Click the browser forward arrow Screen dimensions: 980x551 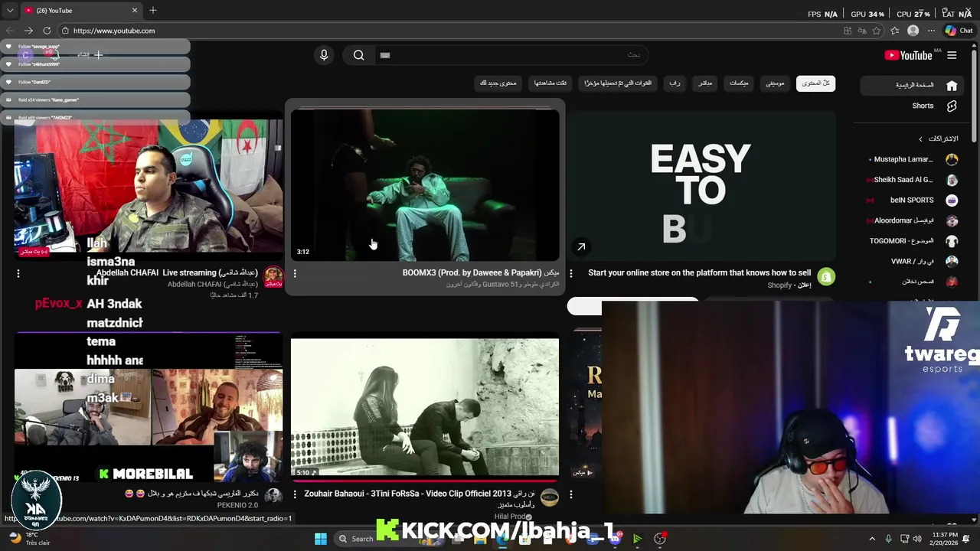[x=28, y=31]
